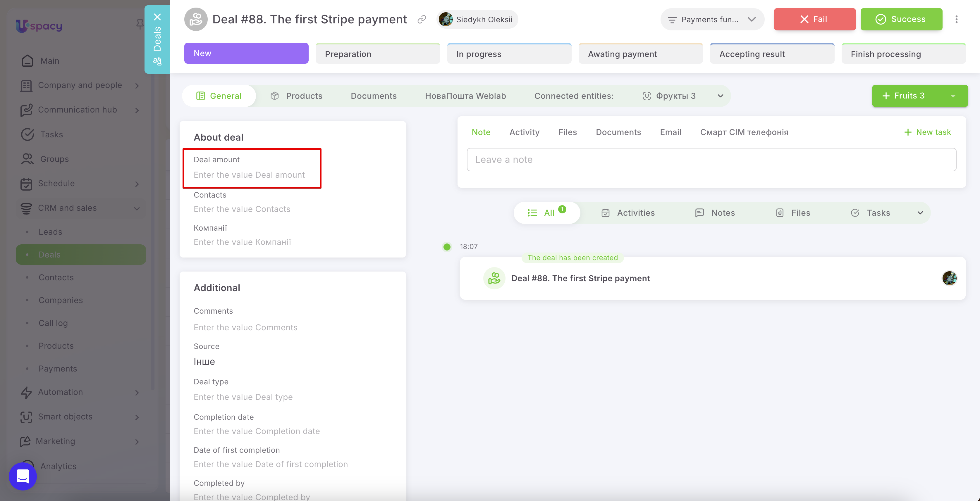The image size is (980, 501).
Task: Select the General tab
Action: 219,96
